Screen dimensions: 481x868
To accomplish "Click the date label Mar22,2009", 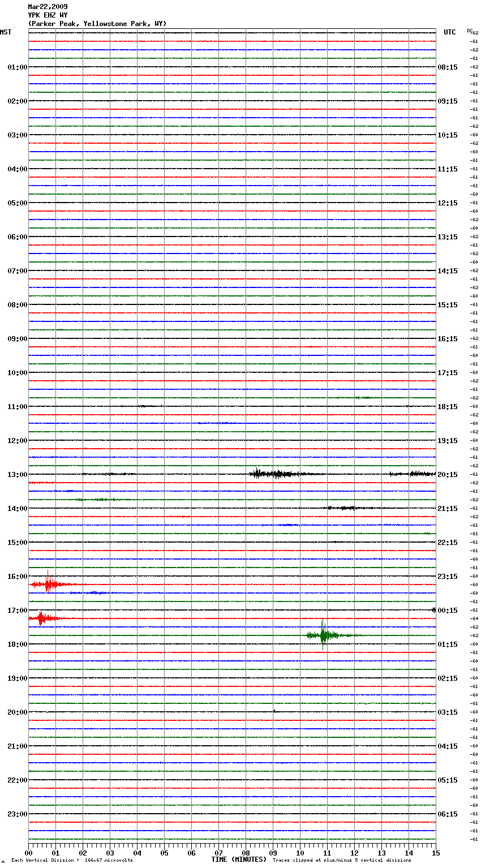I will (48, 7).
